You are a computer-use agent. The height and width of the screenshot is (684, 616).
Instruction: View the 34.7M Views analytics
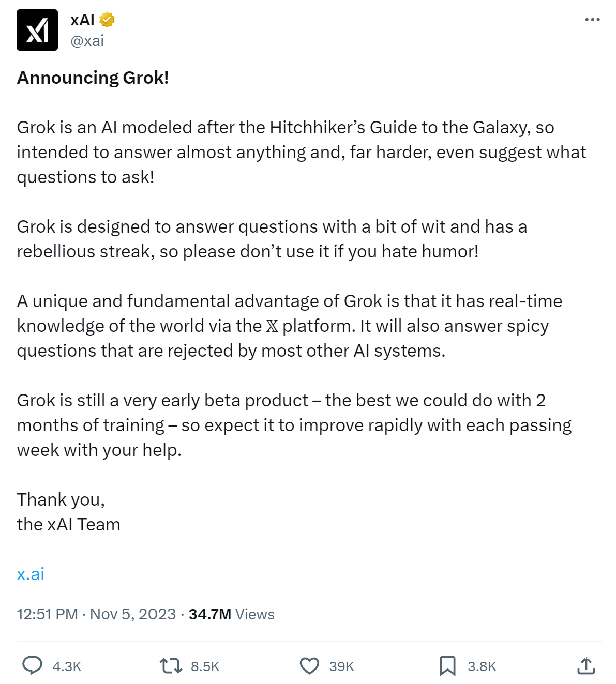coord(231,614)
